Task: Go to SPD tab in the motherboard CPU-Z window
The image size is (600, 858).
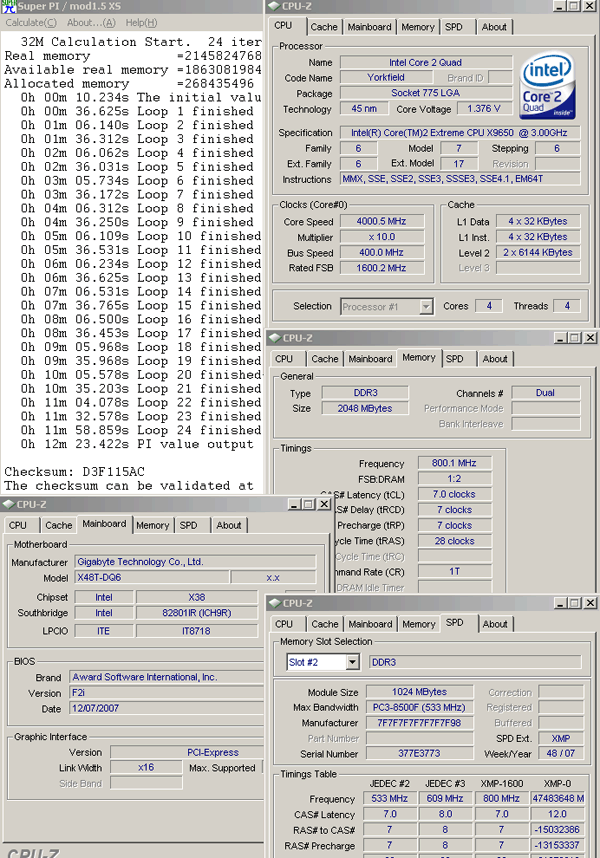Action: coord(188,525)
